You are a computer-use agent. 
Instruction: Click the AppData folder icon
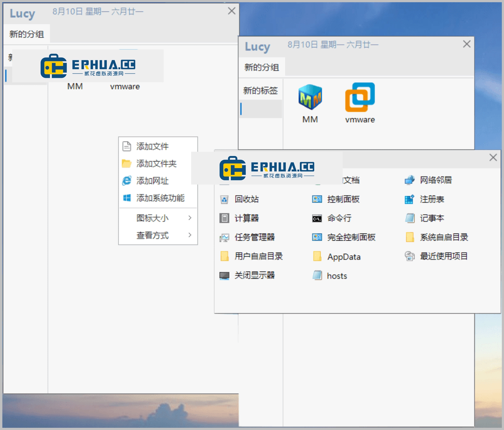(x=317, y=256)
